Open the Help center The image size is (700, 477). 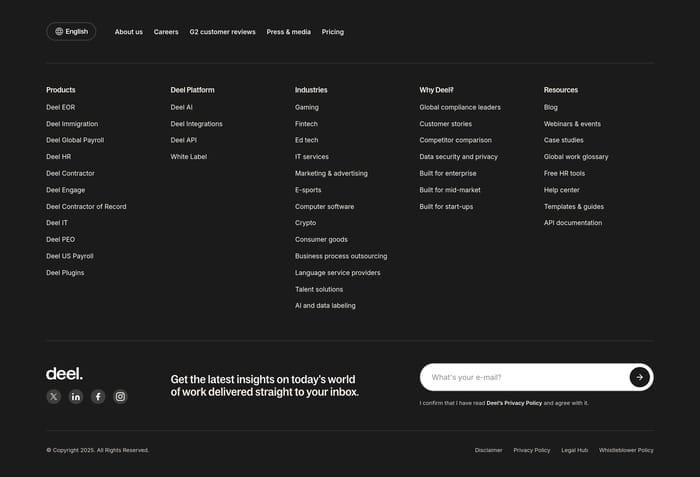[562, 190]
